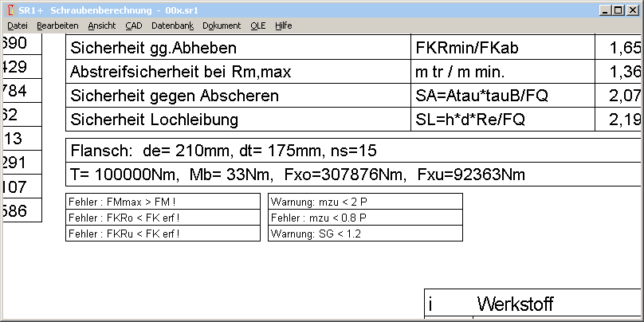
Task: Open the Datei menu
Action: pos(17,26)
